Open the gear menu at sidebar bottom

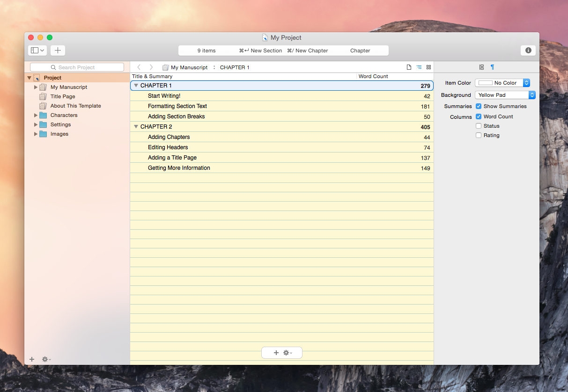(x=46, y=359)
